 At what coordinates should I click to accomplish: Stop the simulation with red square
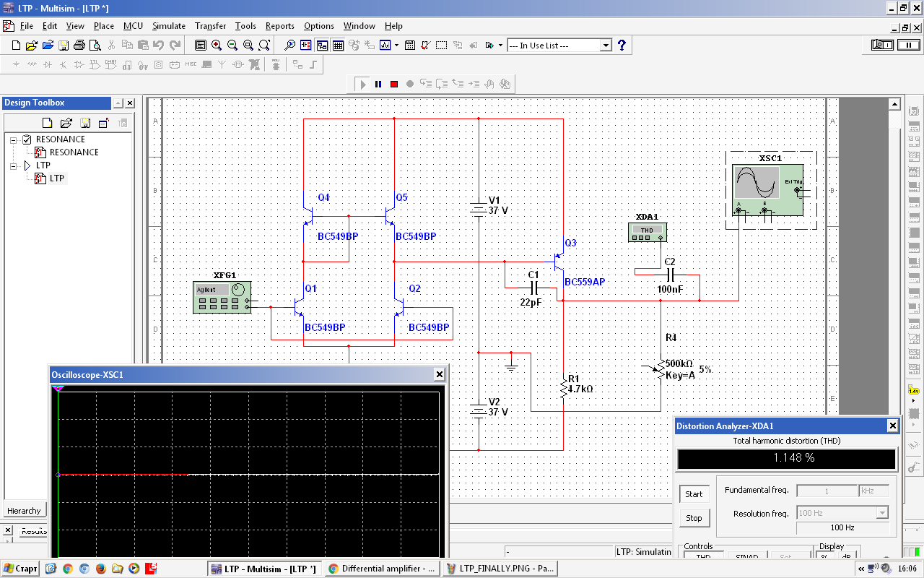[x=394, y=84]
